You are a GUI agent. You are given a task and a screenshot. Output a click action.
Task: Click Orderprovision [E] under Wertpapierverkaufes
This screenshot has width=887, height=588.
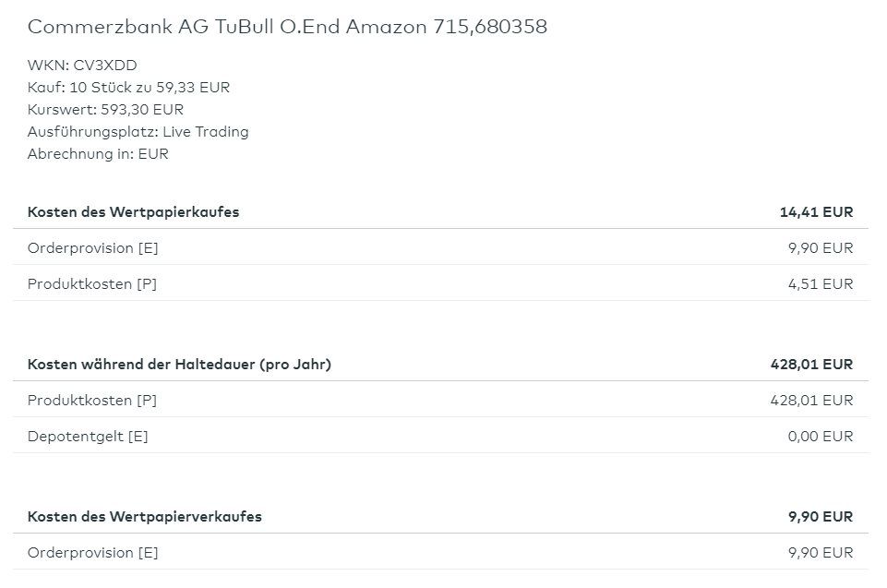coord(92,553)
